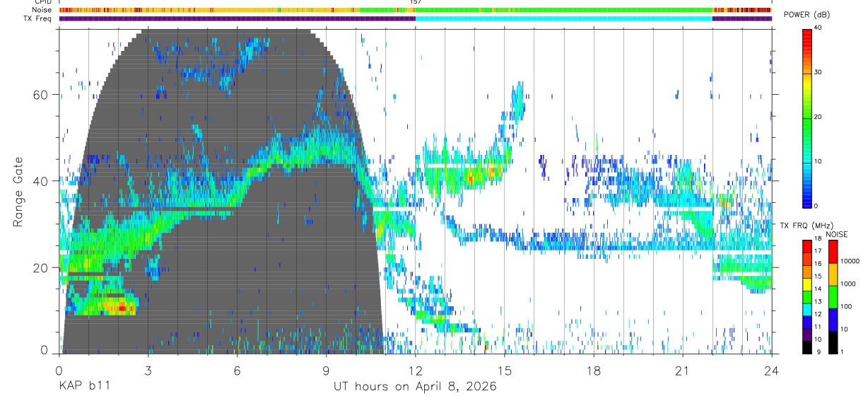868x401 pixels.
Task: Click the 15 label on TX FRQ scale
Action: point(819,277)
